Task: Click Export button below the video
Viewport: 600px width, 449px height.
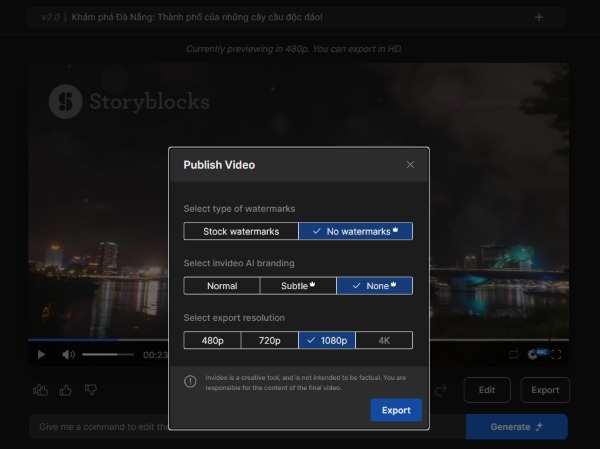Action: 545,390
